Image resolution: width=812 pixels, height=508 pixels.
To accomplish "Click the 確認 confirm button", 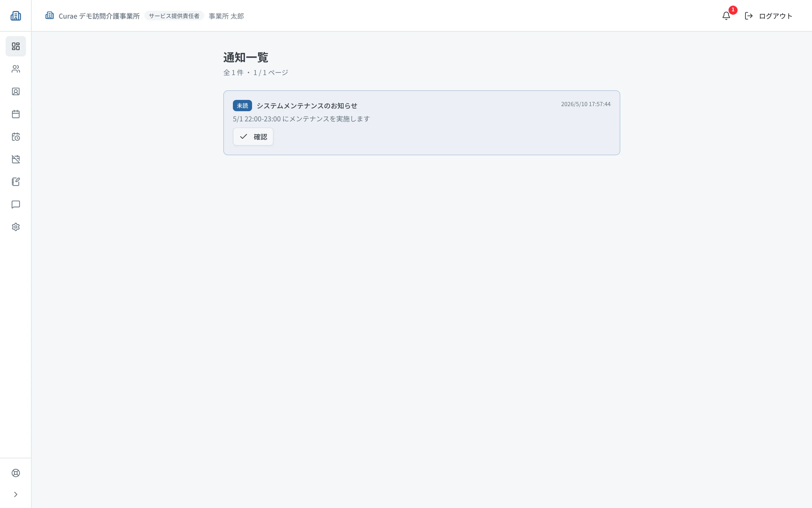I will pos(253,137).
